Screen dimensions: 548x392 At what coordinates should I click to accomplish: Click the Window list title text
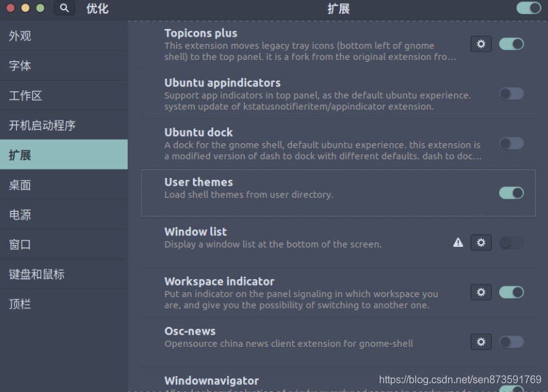tap(195, 231)
